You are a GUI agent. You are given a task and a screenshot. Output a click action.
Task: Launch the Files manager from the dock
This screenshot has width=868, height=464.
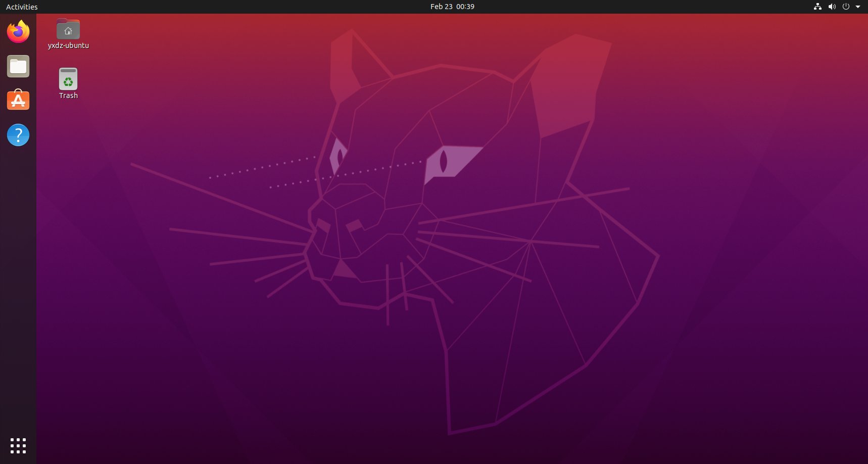click(x=18, y=66)
